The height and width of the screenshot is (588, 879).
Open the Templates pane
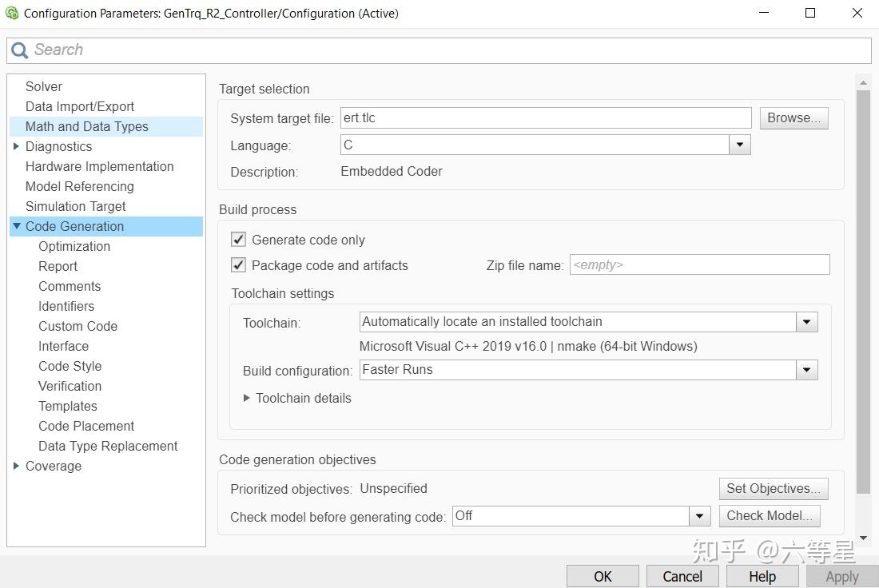68,406
